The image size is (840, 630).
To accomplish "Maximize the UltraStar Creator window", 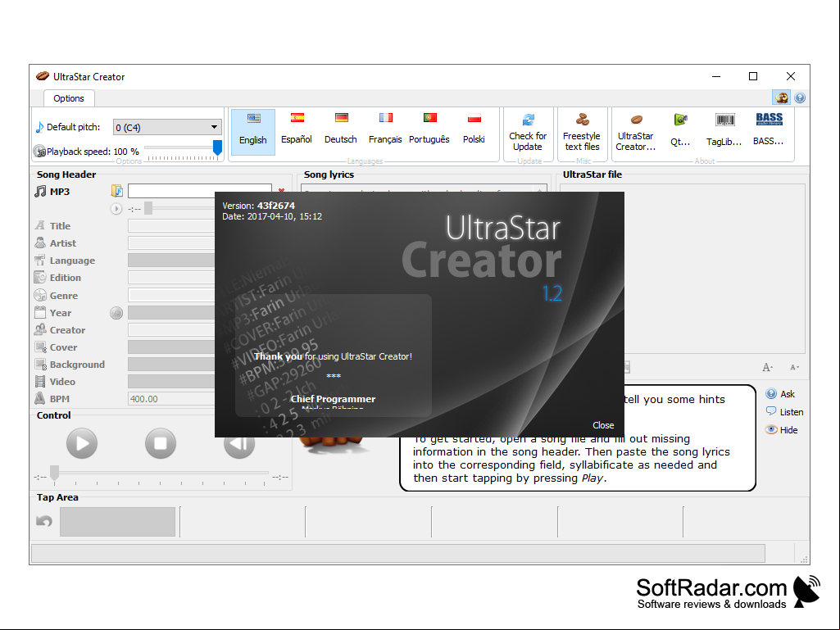I will (753, 77).
